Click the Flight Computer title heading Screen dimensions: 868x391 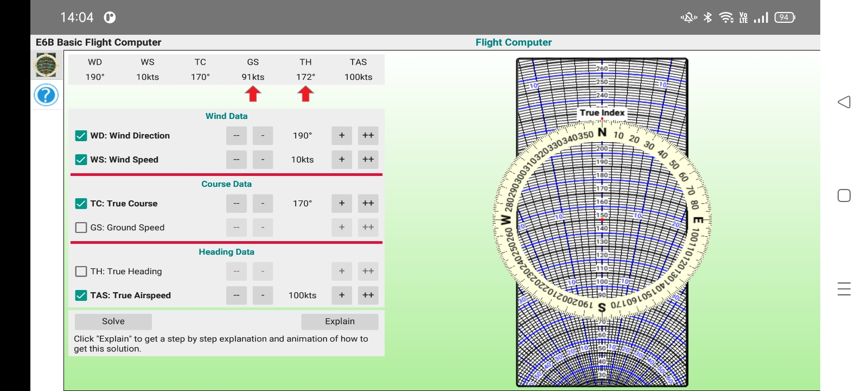[x=514, y=42]
